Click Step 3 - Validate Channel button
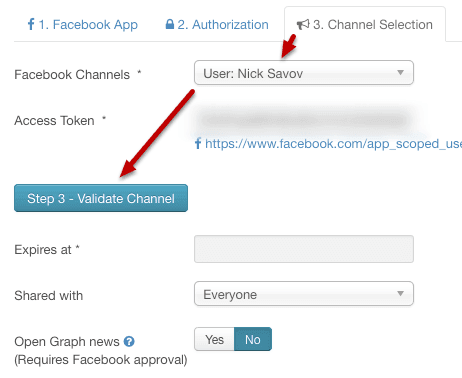The height and width of the screenshot is (378, 462). [x=101, y=198]
